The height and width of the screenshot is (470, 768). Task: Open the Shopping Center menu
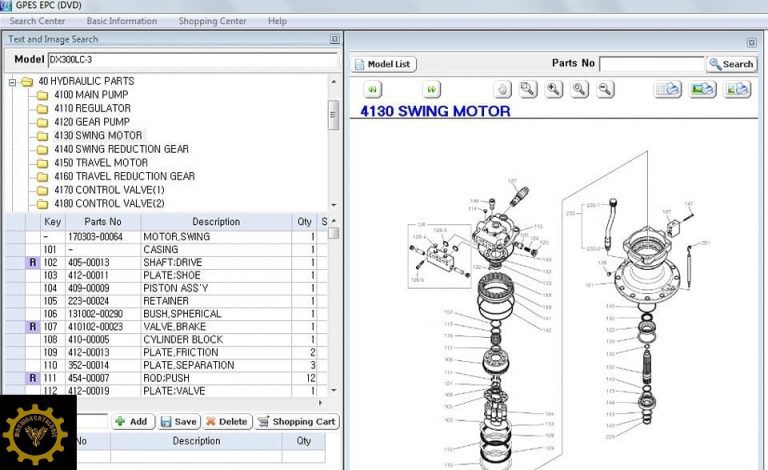212,21
